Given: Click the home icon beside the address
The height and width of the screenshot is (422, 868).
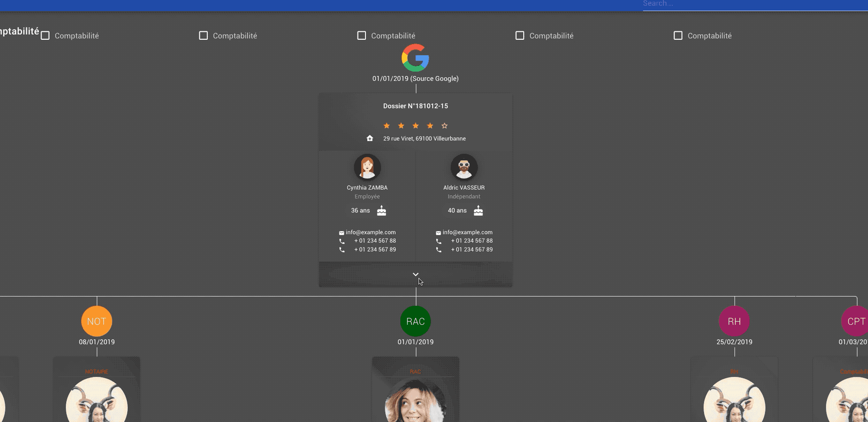Looking at the screenshot, I should point(370,138).
